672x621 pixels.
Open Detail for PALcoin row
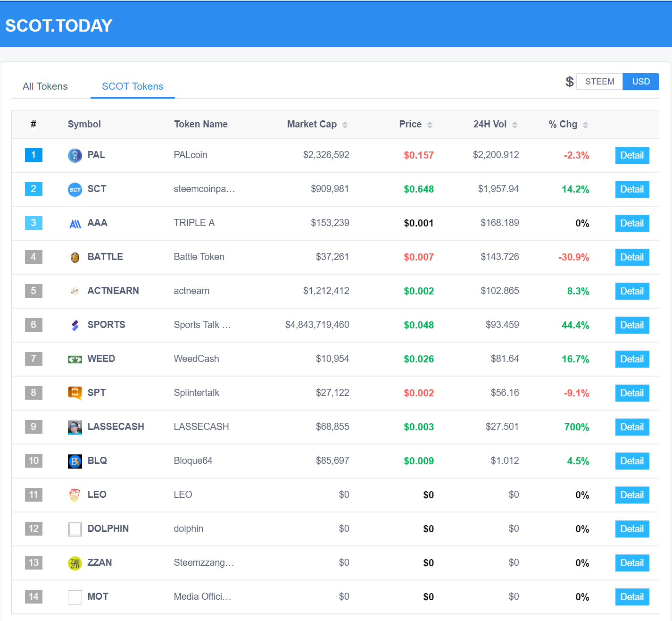632,155
